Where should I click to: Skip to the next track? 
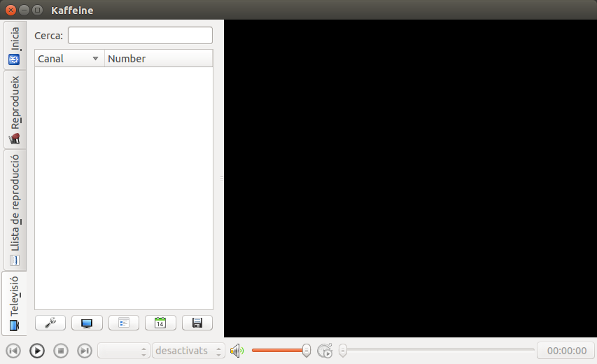pos(85,351)
